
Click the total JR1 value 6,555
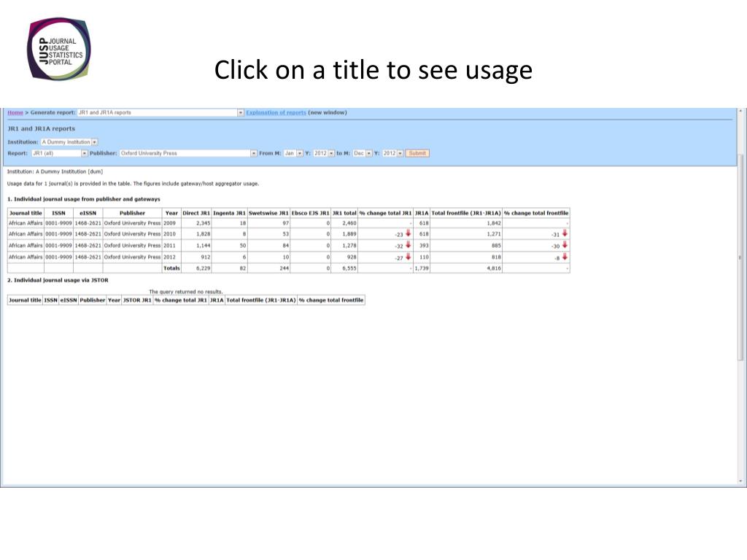(x=349, y=268)
